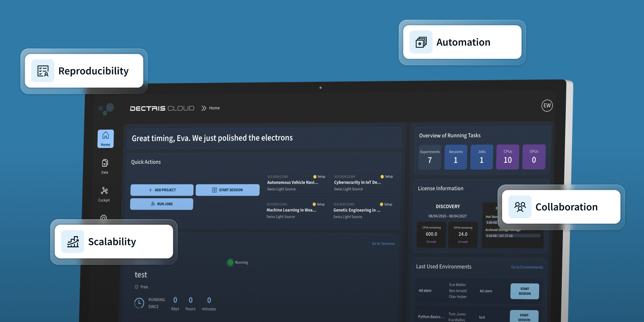Select the CPUs 10 tile
The image size is (644, 322).
click(508, 157)
